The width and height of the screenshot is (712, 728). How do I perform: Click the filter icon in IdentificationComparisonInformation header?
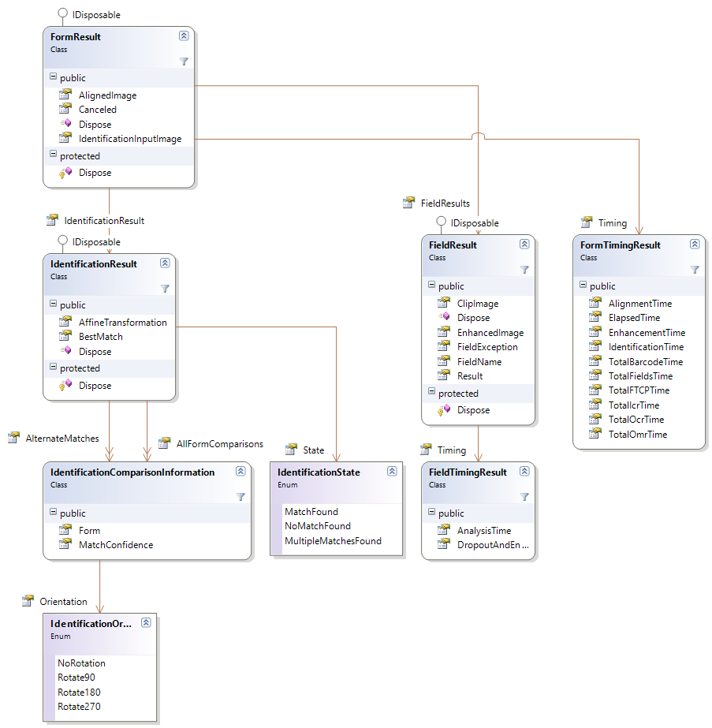[x=240, y=497]
